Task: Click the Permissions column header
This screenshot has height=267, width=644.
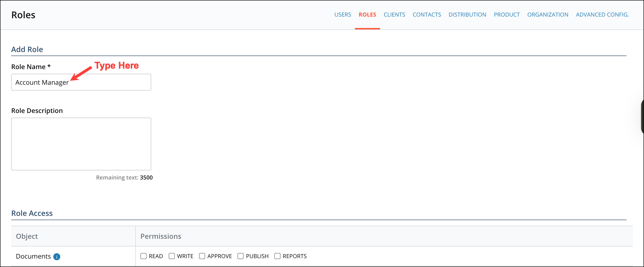Action: [161, 236]
